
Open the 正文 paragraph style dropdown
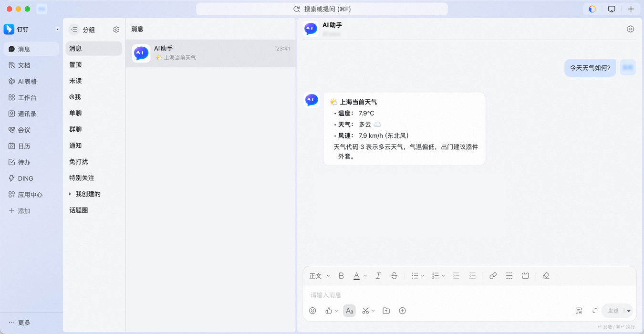tap(319, 275)
